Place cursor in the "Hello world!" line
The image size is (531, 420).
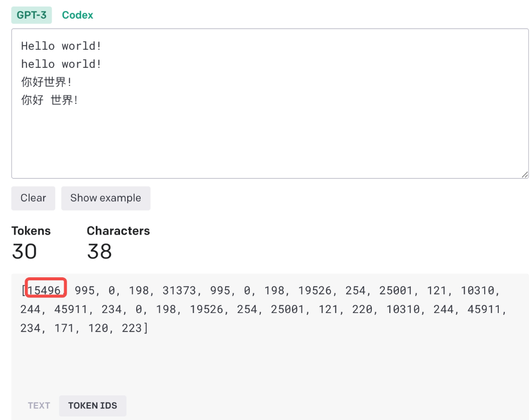coord(61,46)
